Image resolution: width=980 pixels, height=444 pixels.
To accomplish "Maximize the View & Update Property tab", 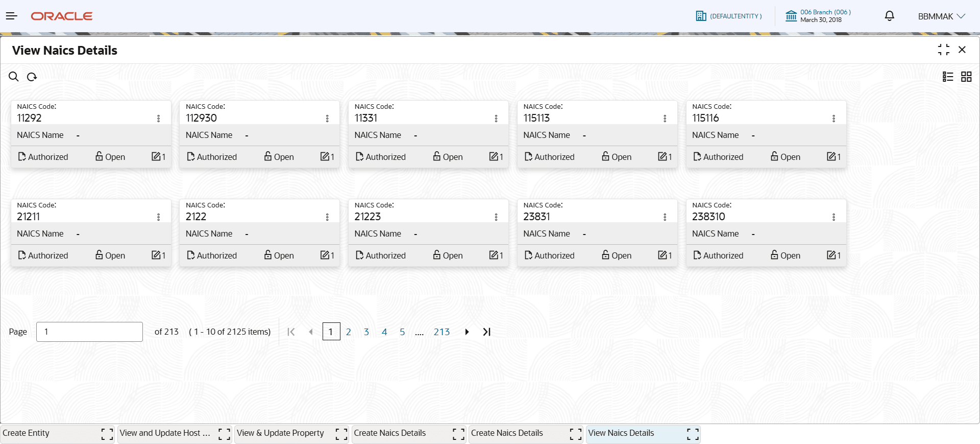I will point(341,434).
